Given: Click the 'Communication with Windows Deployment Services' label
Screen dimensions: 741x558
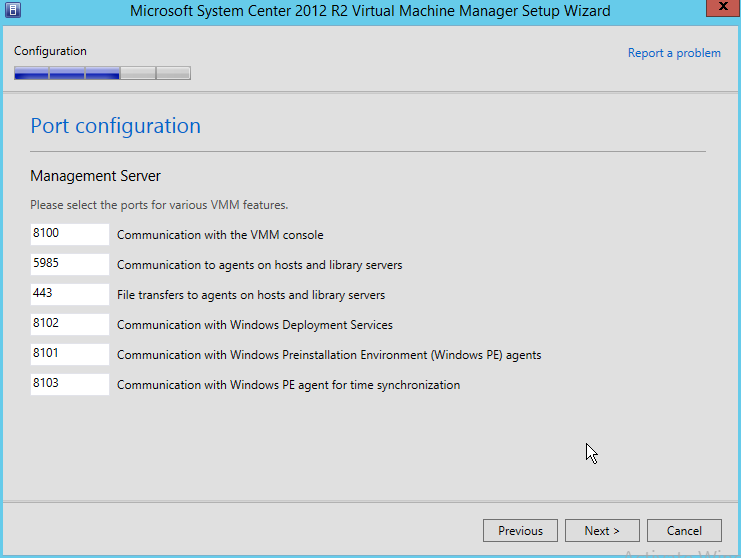Looking at the screenshot, I should (254, 325).
